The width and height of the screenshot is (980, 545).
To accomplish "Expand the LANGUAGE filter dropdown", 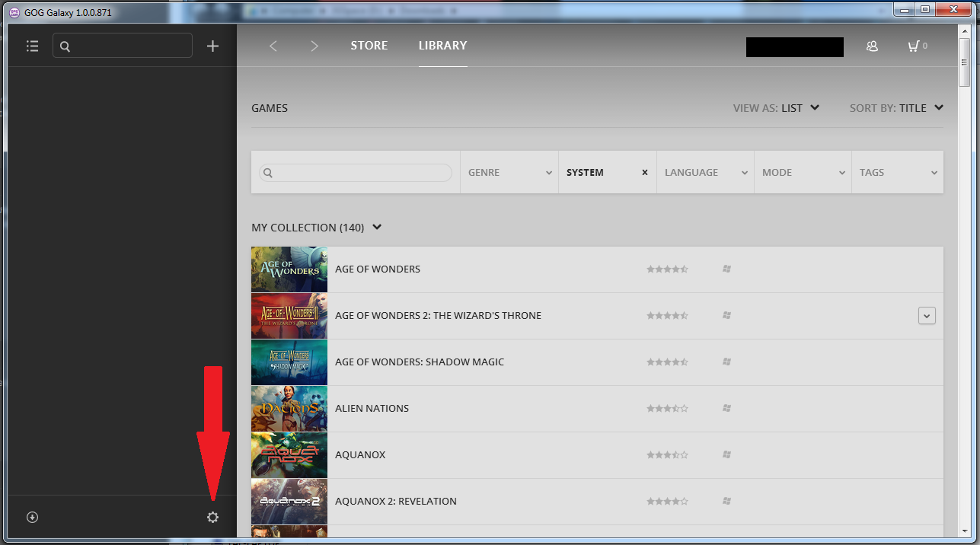I will click(705, 173).
